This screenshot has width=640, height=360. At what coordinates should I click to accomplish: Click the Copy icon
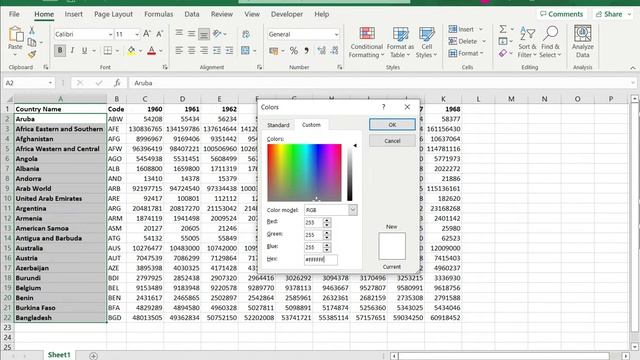pos(32,42)
